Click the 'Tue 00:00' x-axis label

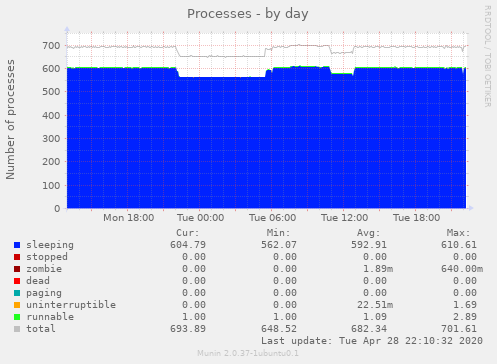point(201,218)
